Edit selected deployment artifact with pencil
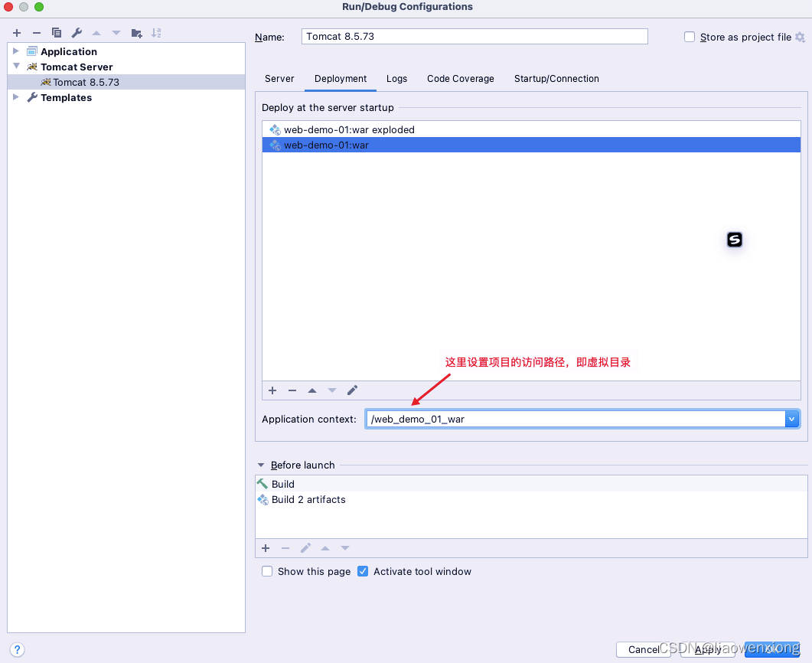 352,390
